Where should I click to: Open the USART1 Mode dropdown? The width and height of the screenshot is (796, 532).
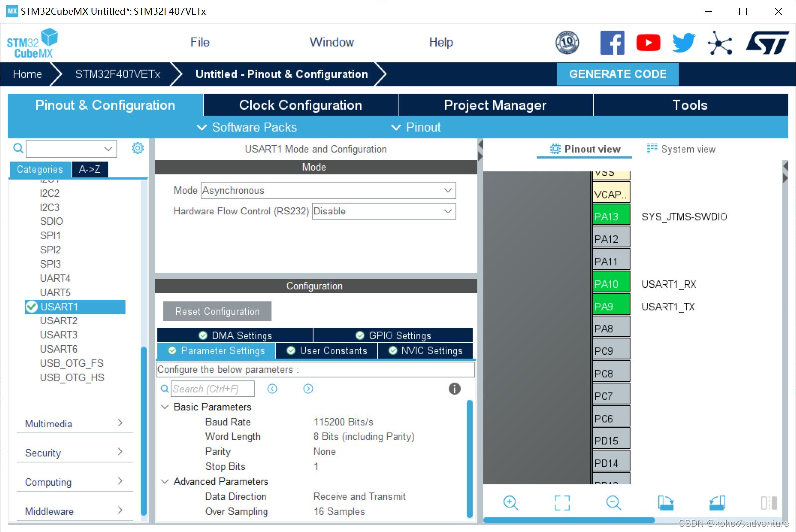[x=328, y=190]
